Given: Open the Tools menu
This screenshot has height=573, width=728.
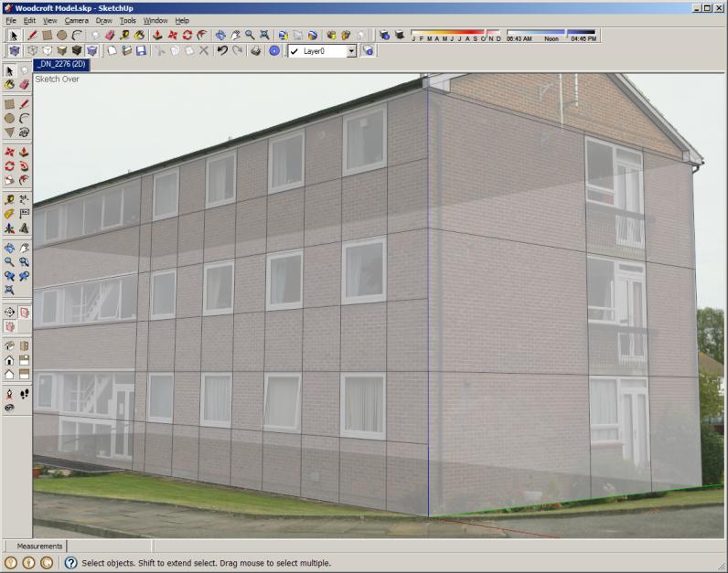Looking at the screenshot, I should (x=128, y=20).
